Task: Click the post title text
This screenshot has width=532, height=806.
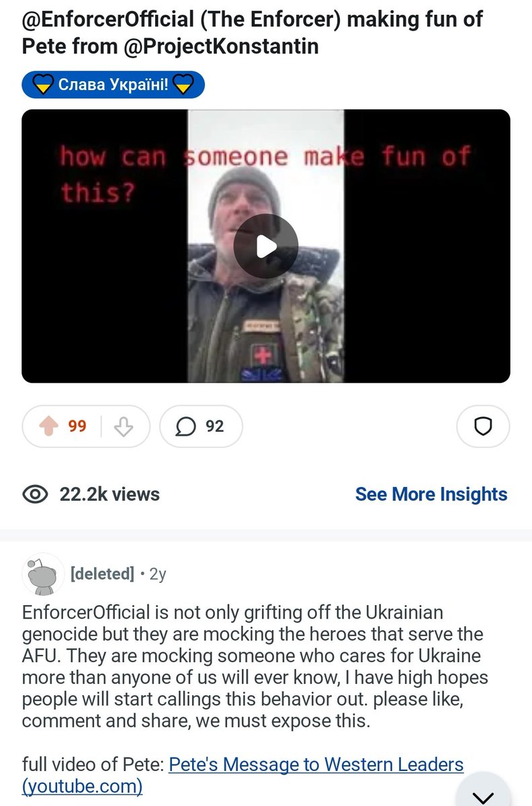Action: [x=253, y=32]
